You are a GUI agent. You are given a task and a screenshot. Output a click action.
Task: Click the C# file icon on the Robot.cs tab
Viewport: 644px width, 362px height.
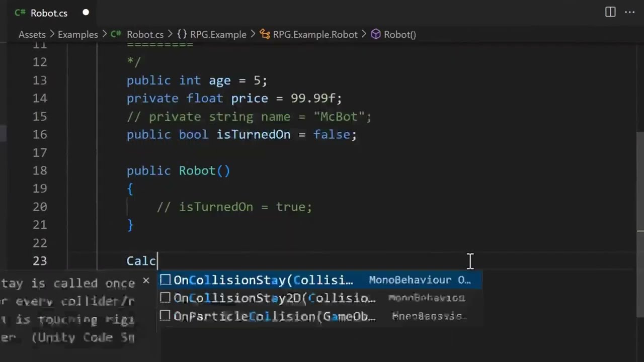pos(20,13)
